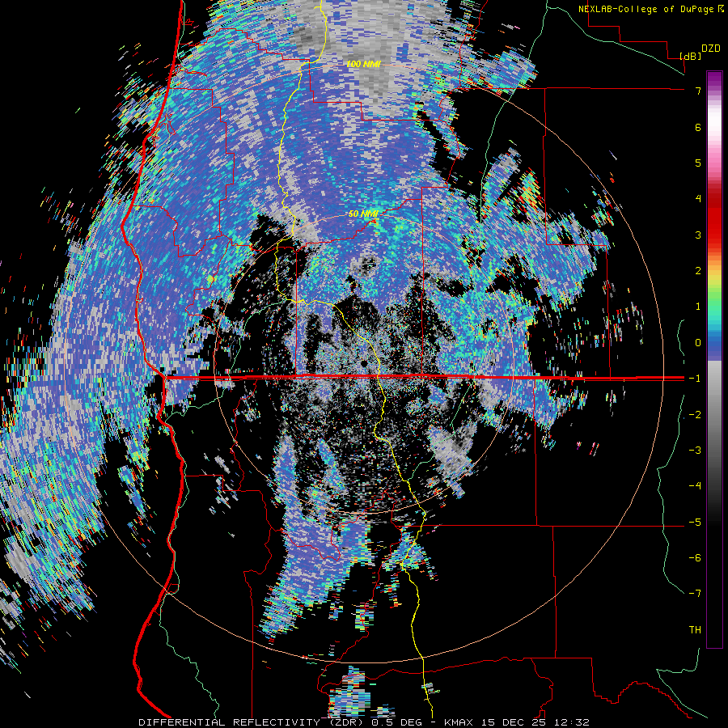The height and width of the screenshot is (728, 728).
Task: Click the 6 value on the color scale
Action: (698, 127)
